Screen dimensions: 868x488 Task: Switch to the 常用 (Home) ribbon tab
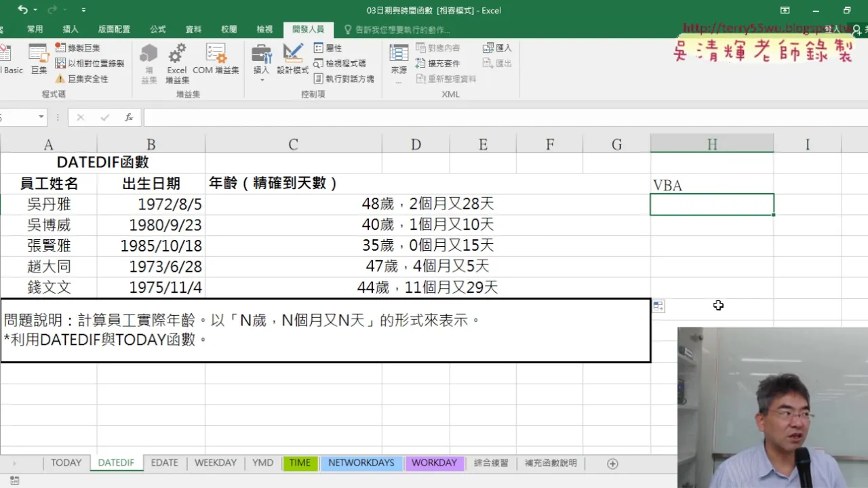point(35,29)
